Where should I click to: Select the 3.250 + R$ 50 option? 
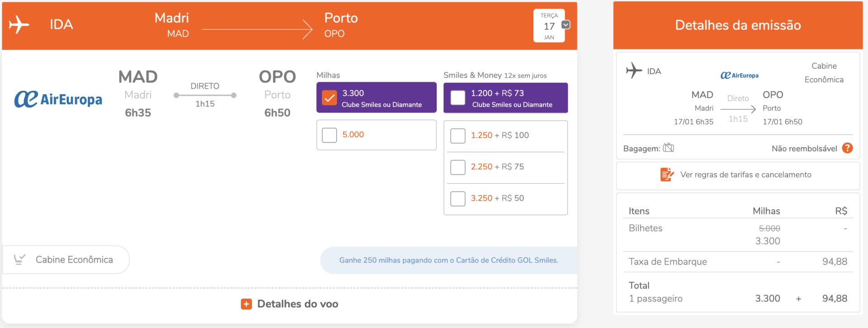pos(458,198)
